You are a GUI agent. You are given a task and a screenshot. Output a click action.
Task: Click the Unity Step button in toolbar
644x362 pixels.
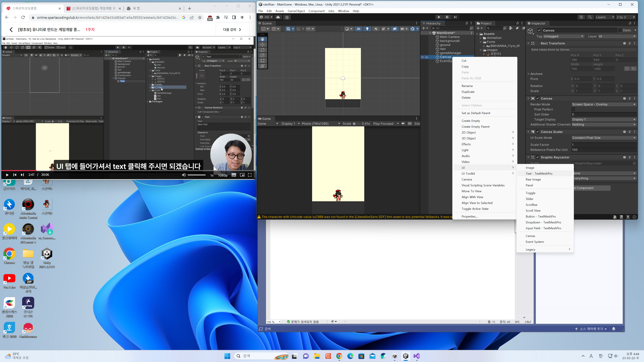[455, 17]
